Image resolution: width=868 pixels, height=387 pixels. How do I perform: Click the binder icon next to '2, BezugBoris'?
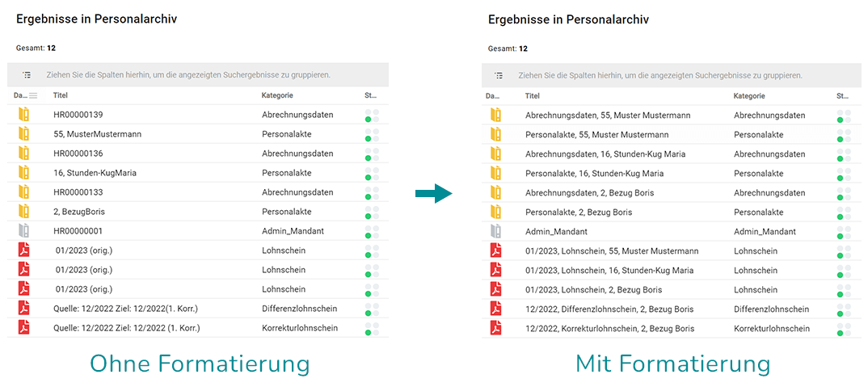click(x=24, y=212)
